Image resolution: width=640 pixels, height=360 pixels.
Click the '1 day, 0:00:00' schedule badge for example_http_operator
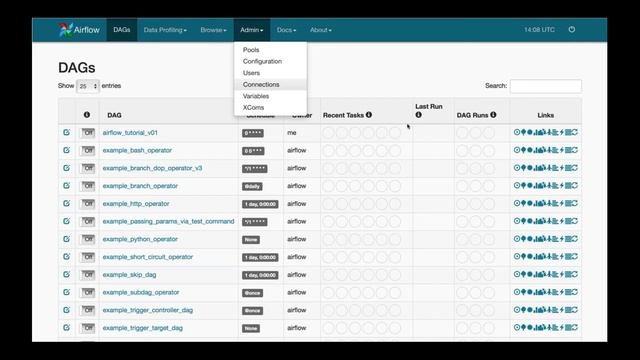260,204
